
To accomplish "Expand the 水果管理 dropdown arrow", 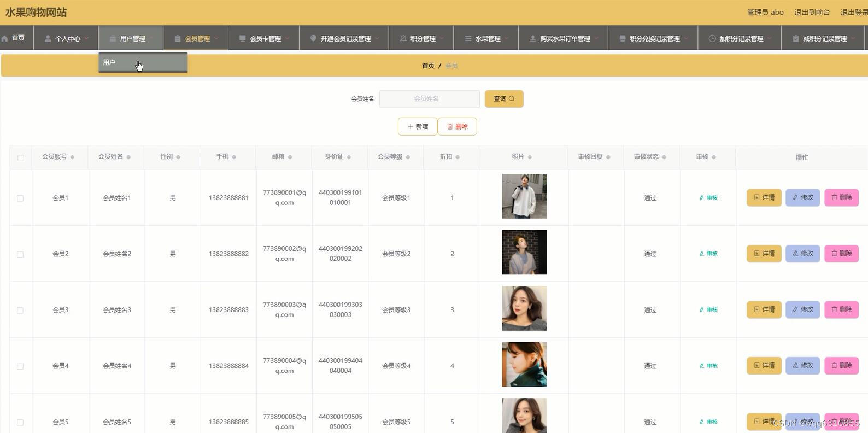I will tap(507, 38).
